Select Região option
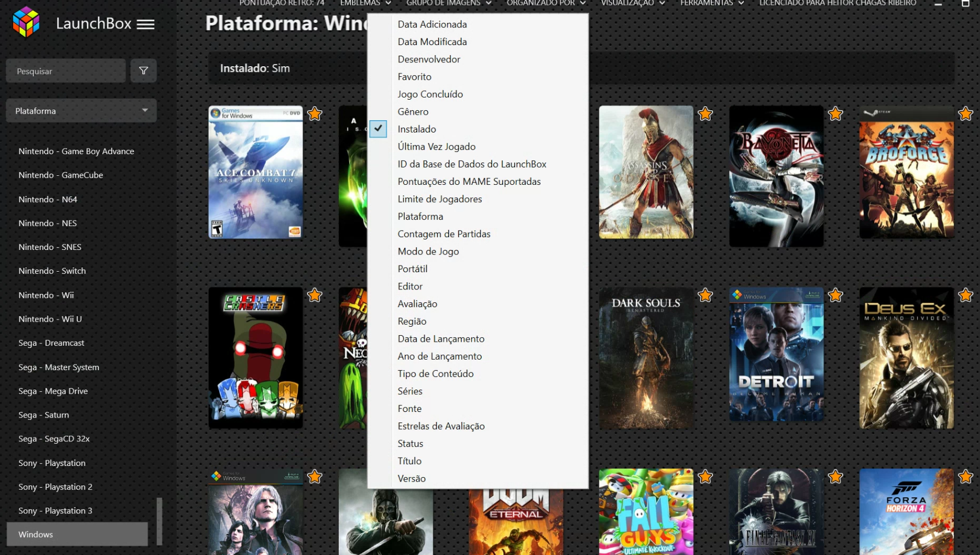The height and width of the screenshot is (555, 980). pyautogui.click(x=412, y=321)
